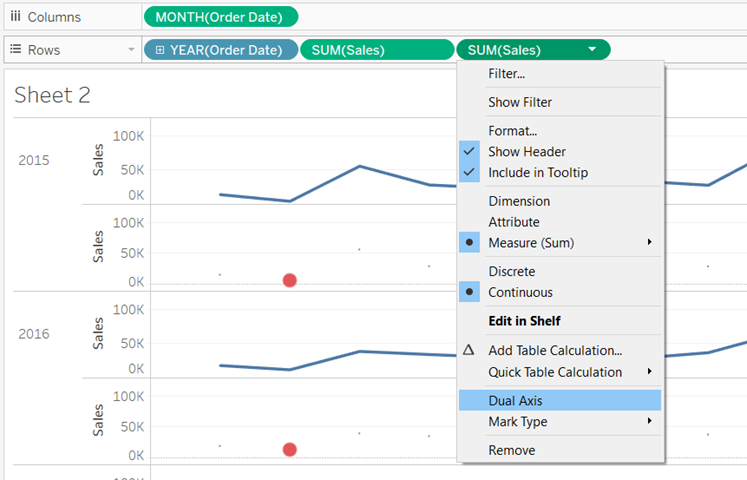Open the Rows shelf dropdown arrow

pyautogui.click(x=131, y=50)
